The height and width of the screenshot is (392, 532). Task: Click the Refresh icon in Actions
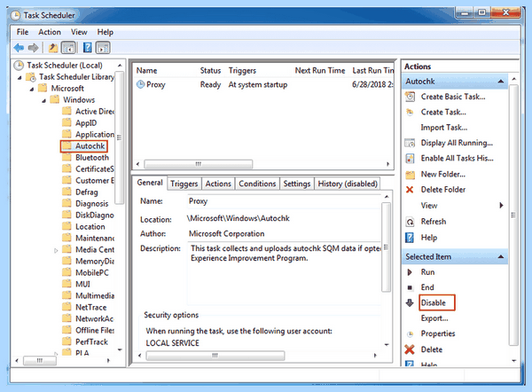(410, 222)
